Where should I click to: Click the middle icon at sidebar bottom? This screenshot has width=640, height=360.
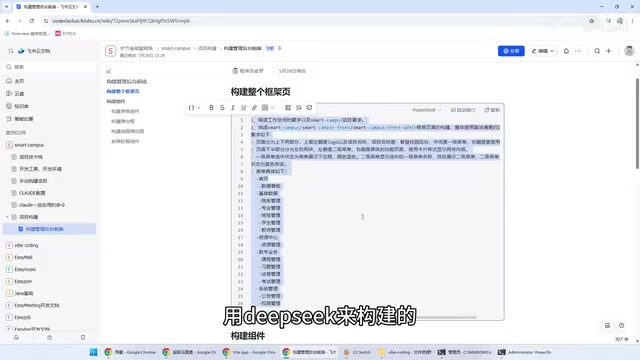(49, 338)
